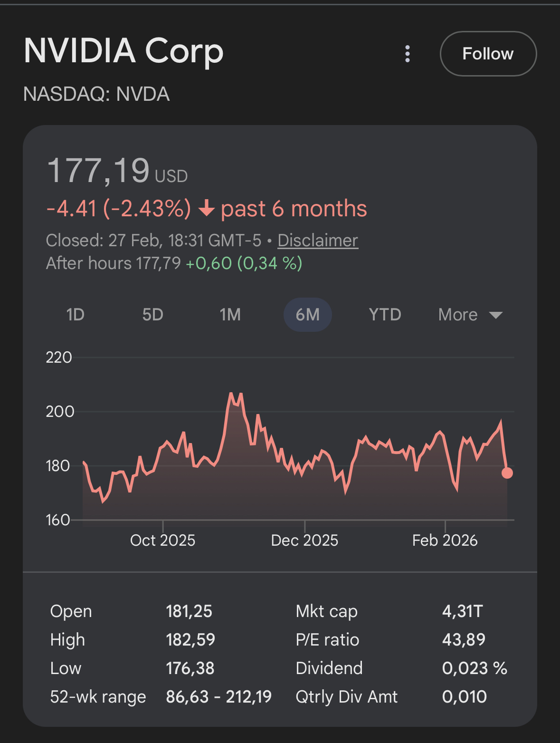Expand the More time ranges dropdown
This screenshot has height=743, width=560.
click(470, 315)
